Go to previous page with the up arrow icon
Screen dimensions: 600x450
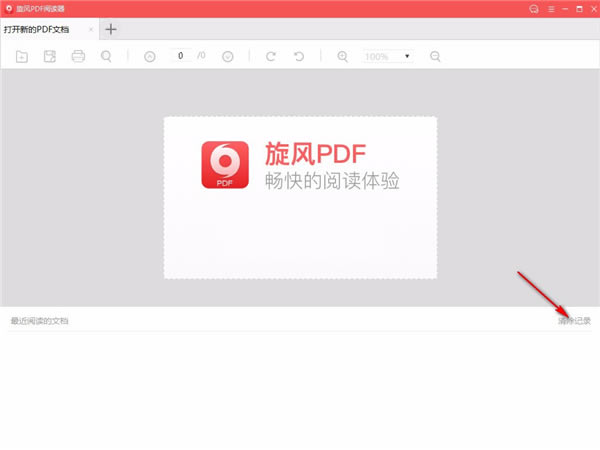point(150,57)
